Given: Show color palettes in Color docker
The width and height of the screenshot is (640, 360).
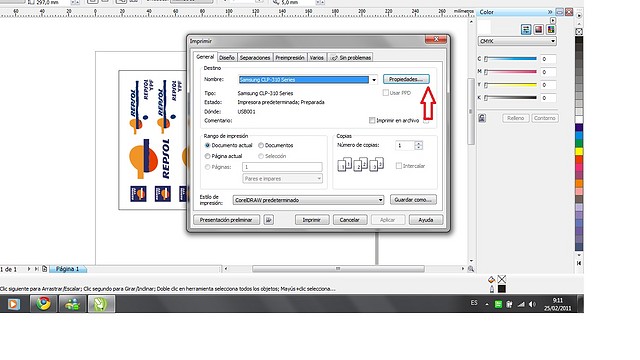Looking at the screenshot, I should pyautogui.click(x=551, y=29).
